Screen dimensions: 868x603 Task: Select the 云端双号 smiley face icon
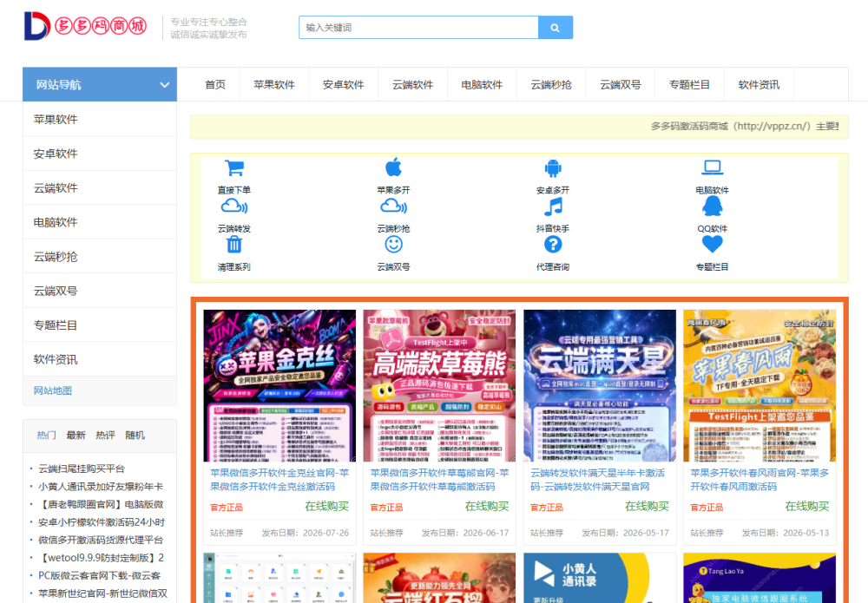click(393, 244)
